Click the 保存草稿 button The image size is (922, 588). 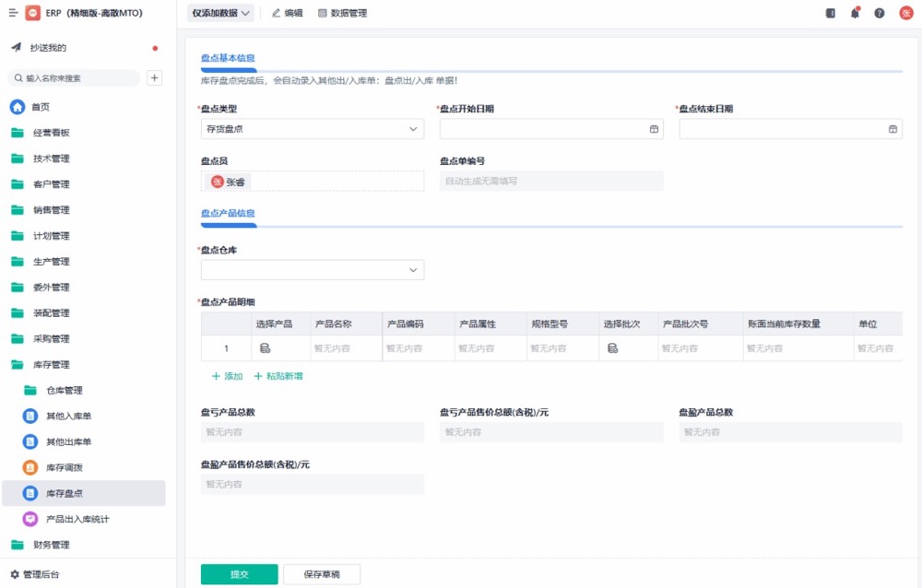(x=322, y=574)
